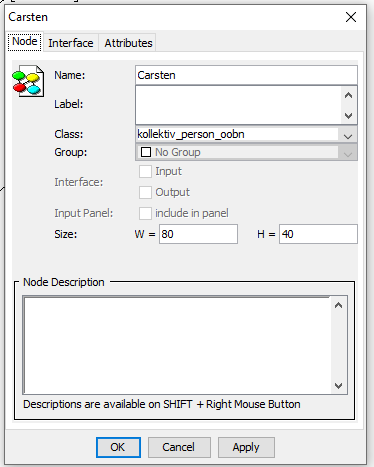This screenshot has width=374, height=467.
Task: Click the 'Descriptions are available on SHIFT' hint text
Action: [162, 404]
